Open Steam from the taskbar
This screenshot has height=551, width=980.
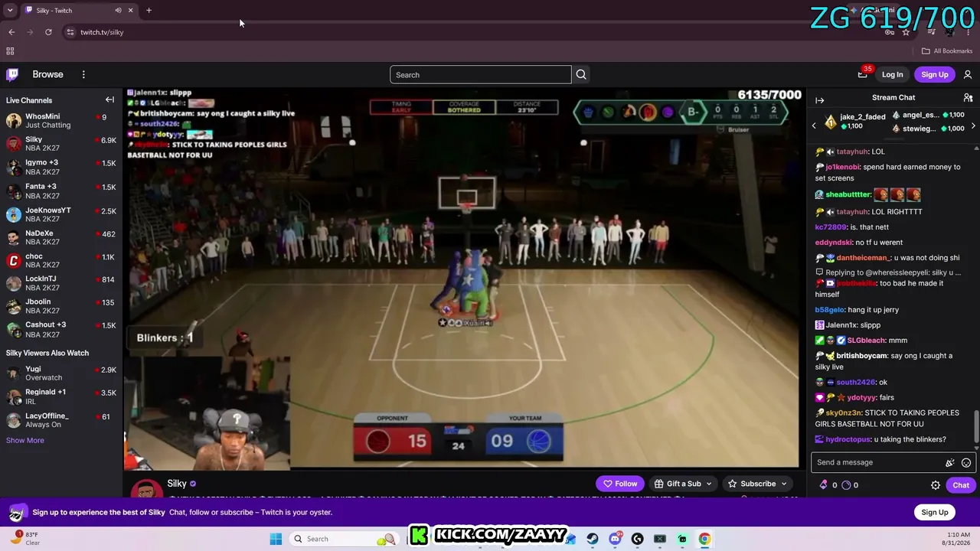tap(593, 539)
